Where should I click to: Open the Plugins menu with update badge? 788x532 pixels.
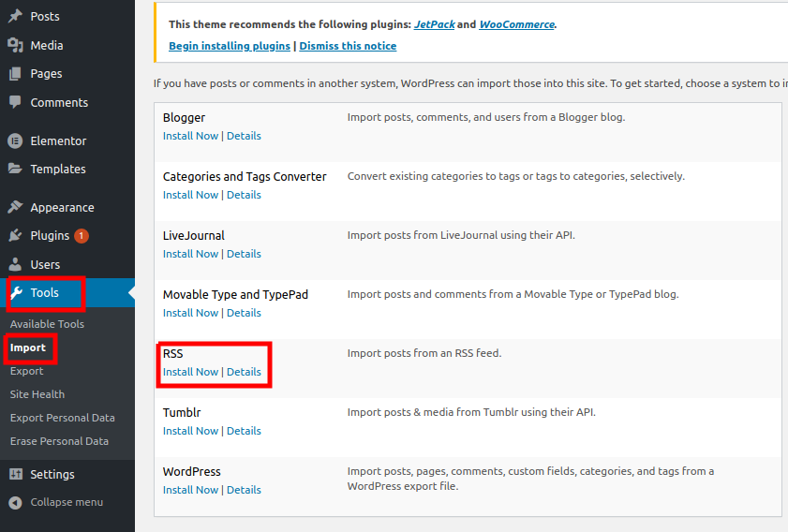click(51, 236)
